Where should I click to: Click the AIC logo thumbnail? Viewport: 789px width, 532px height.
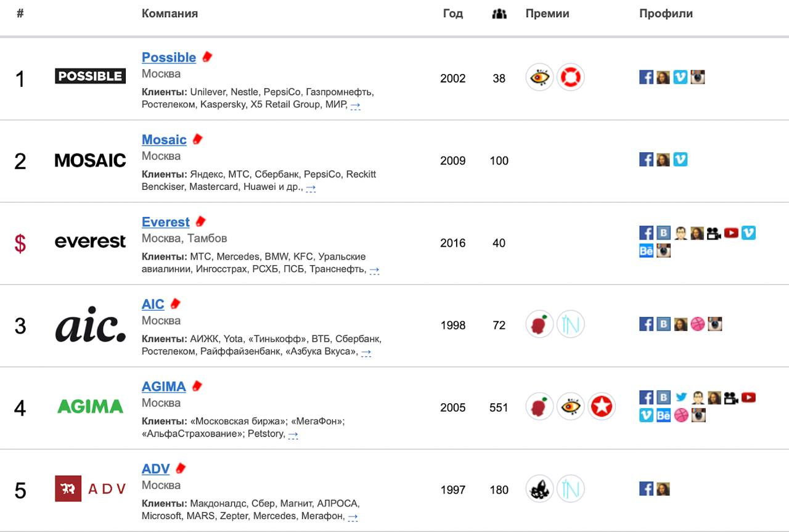pos(90,325)
